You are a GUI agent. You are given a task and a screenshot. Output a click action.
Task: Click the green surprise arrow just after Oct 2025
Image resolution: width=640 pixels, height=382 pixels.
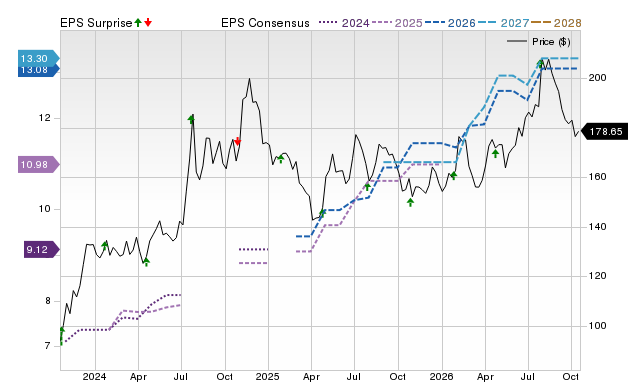click(411, 202)
